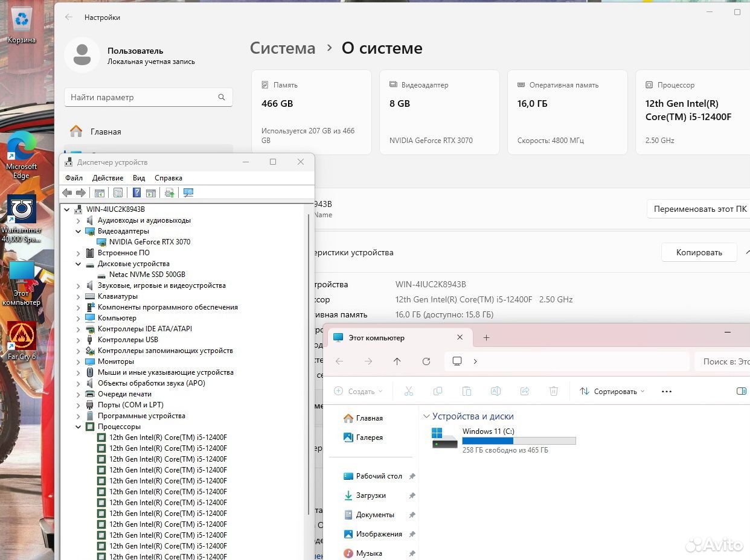Screen dimensions: 750x560
Task: Select the Этот компьютер desktop icon
Action: (22, 284)
